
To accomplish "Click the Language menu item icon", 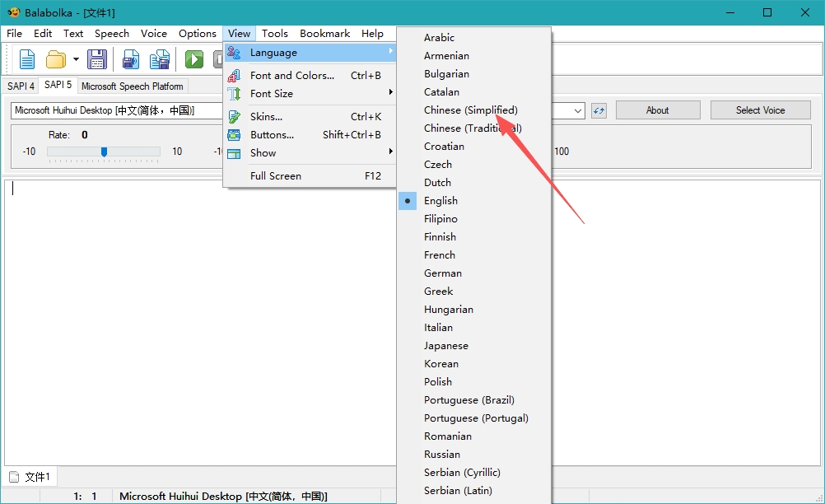I will (234, 53).
